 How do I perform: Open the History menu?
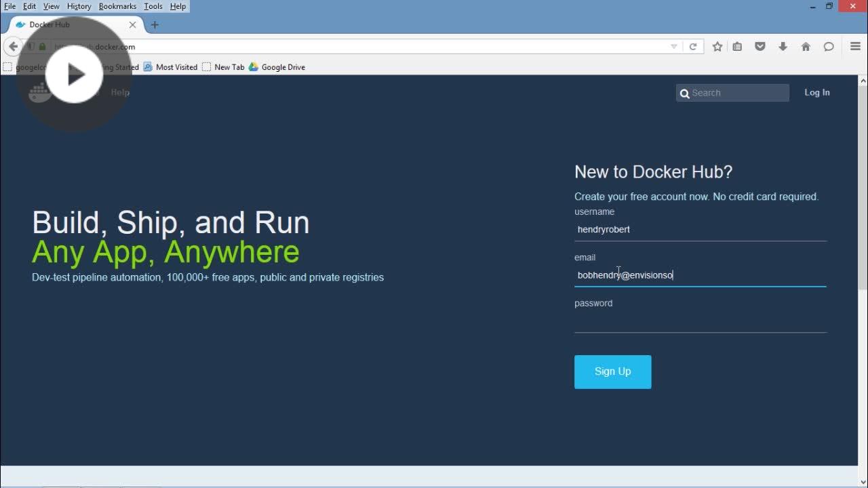(79, 6)
